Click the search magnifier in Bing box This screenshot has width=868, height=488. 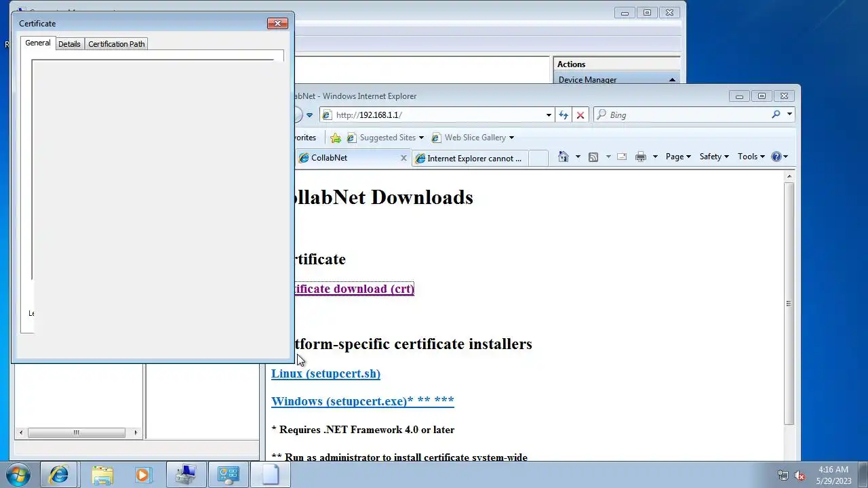776,115
